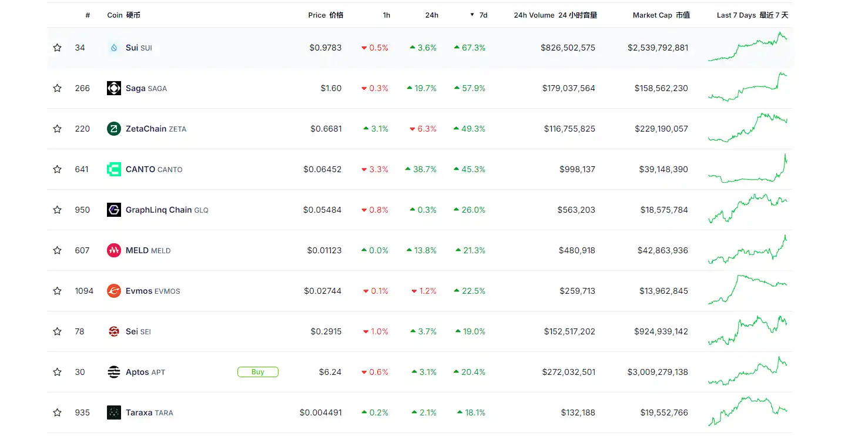Toggle the star next to Aptos
Viewport: 868px width, 436px height.
[x=57, y=372]
